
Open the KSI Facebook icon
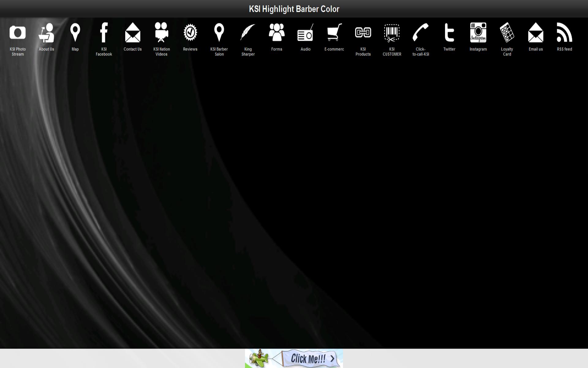(104, 33)
